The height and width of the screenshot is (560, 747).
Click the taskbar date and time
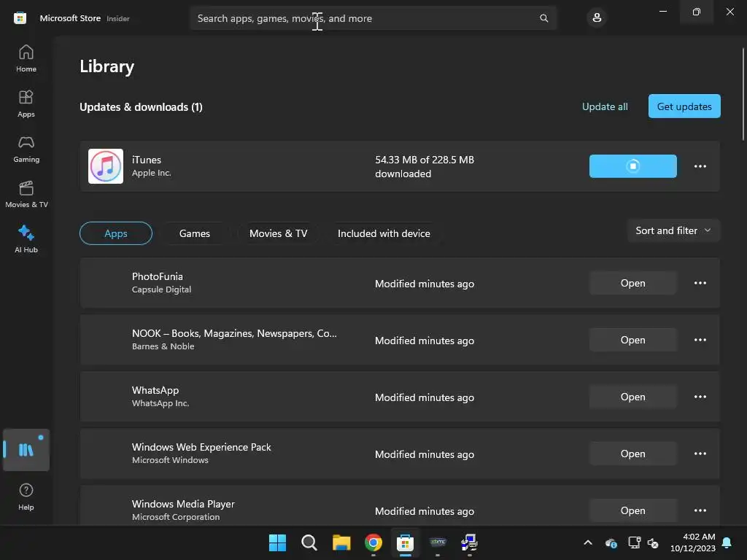(x=692, y=542)
